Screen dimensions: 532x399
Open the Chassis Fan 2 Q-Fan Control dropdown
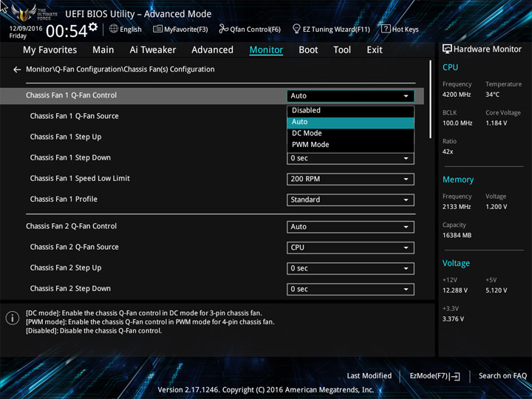pyautogui.click(x=350, y=227)
